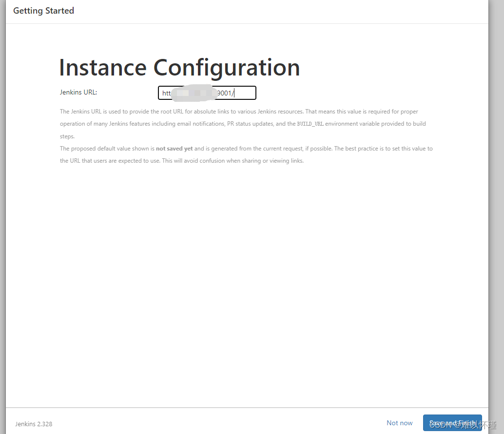Click the Save and Finish button
This screenshot has width=504, height=434.
[x=452, y=423]
